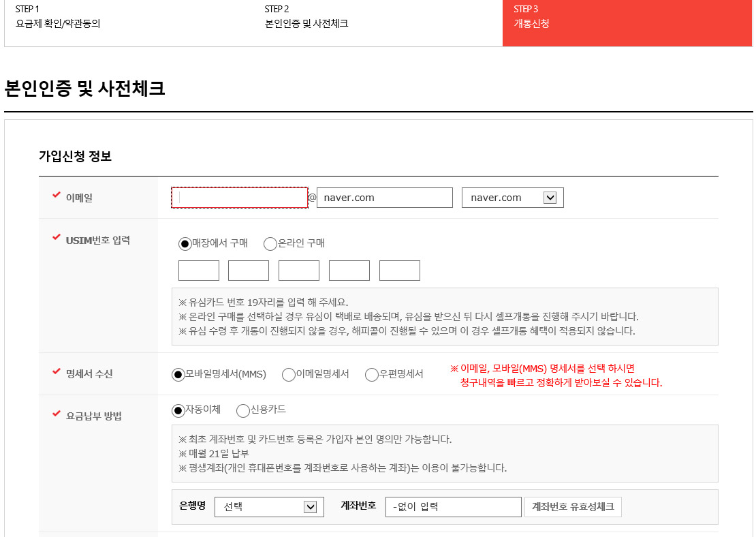Click the 계좌번호 유효성체크 button
The height and width of the screenshot is (537, 756).
573,507
